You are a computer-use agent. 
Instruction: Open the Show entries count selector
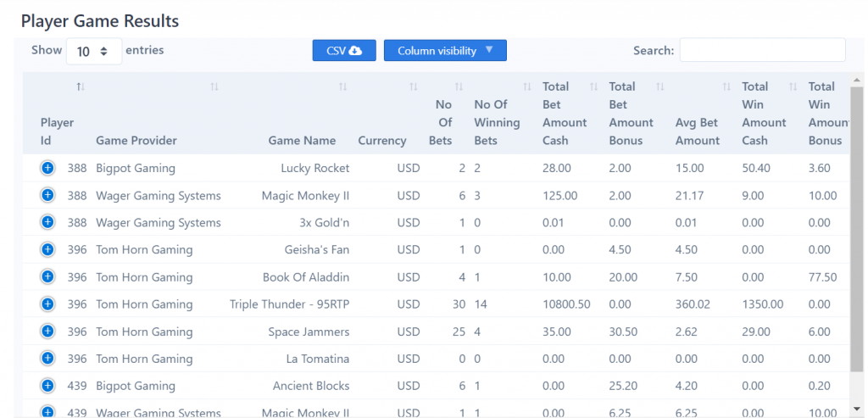pyautogui.click(x=94, y=52)
